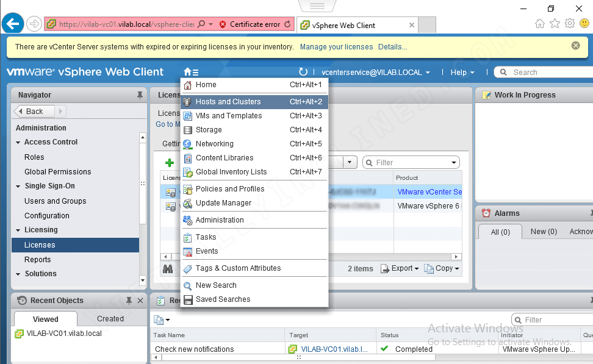The image size is (593, 364).
Task: Open Saved Searches menu item
Action: click(x=254, y=299)
